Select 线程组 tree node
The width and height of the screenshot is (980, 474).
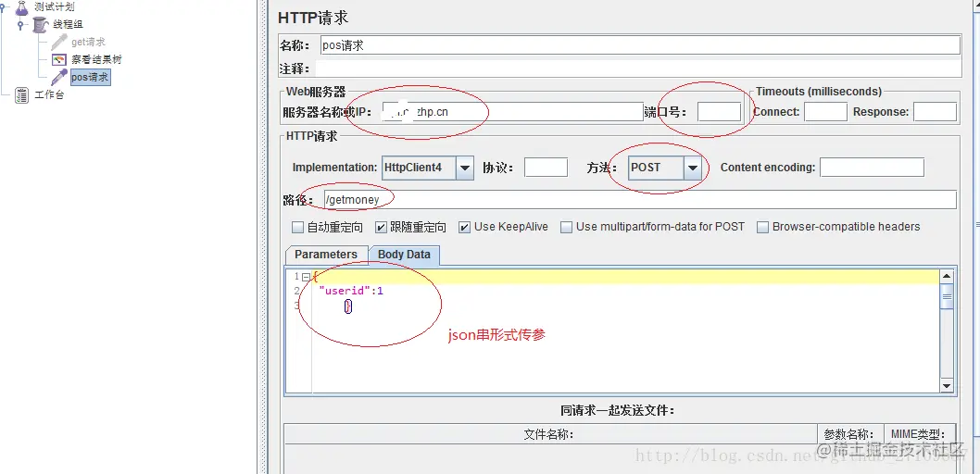(x=68, y=25)
